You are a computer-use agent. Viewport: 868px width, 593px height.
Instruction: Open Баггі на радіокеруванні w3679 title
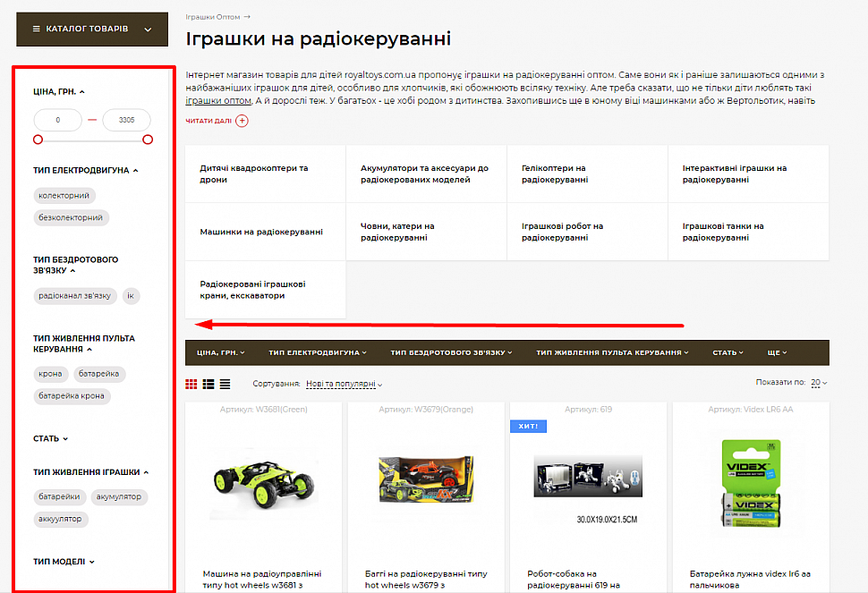click(x=426, y=580)
